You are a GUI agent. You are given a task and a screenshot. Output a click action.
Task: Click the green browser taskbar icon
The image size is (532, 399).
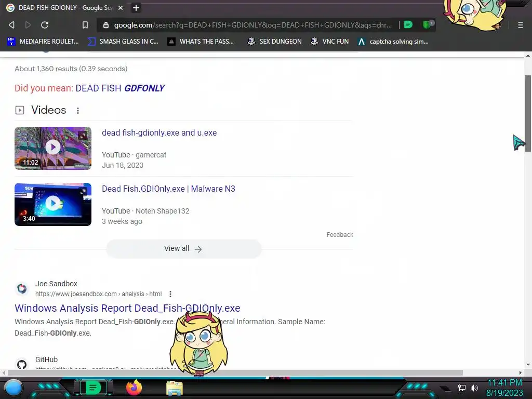coord(92,388)
